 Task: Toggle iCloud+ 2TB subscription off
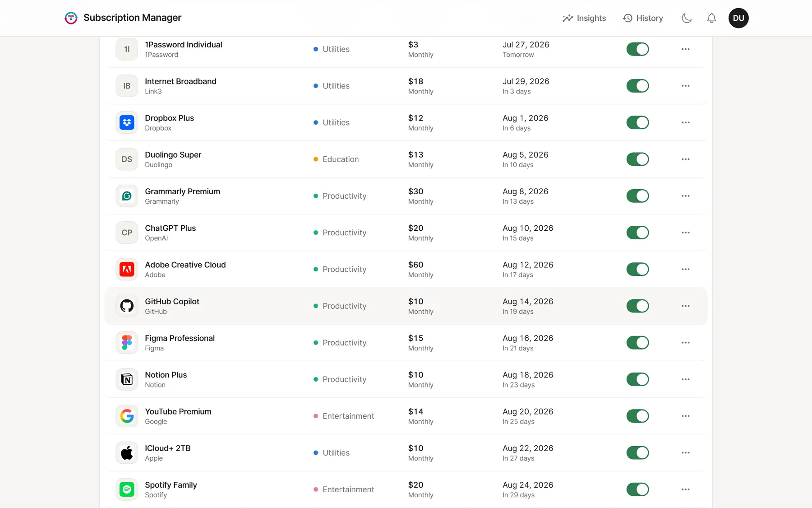637,452
